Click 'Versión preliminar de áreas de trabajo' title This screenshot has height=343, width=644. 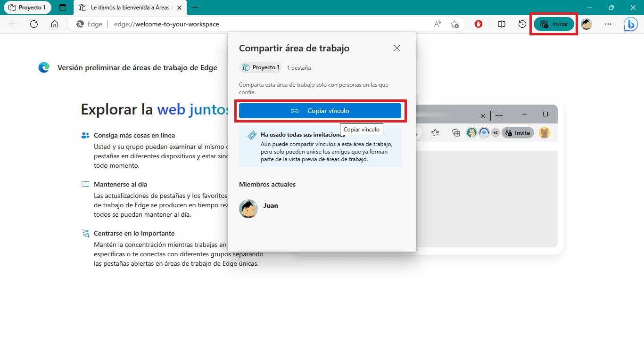137,68
